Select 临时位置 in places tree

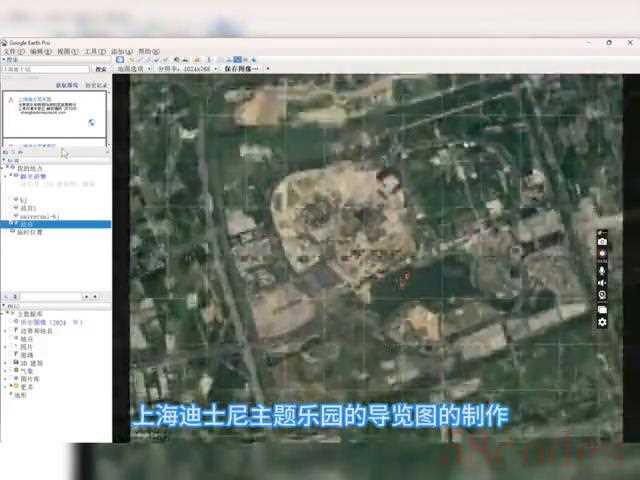(29, 232)
